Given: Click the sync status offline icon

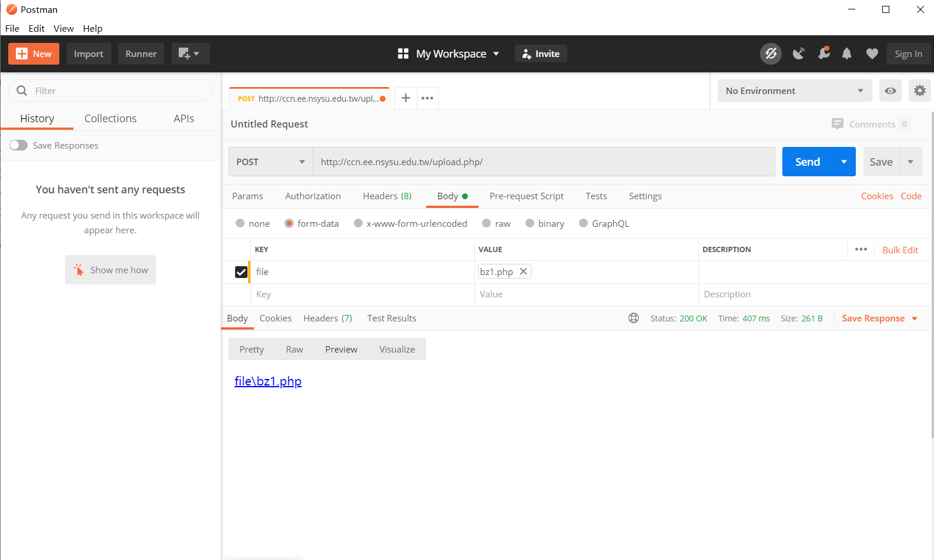Looking at the screenshot, I should pyautogui.click(x=771, y=54).
